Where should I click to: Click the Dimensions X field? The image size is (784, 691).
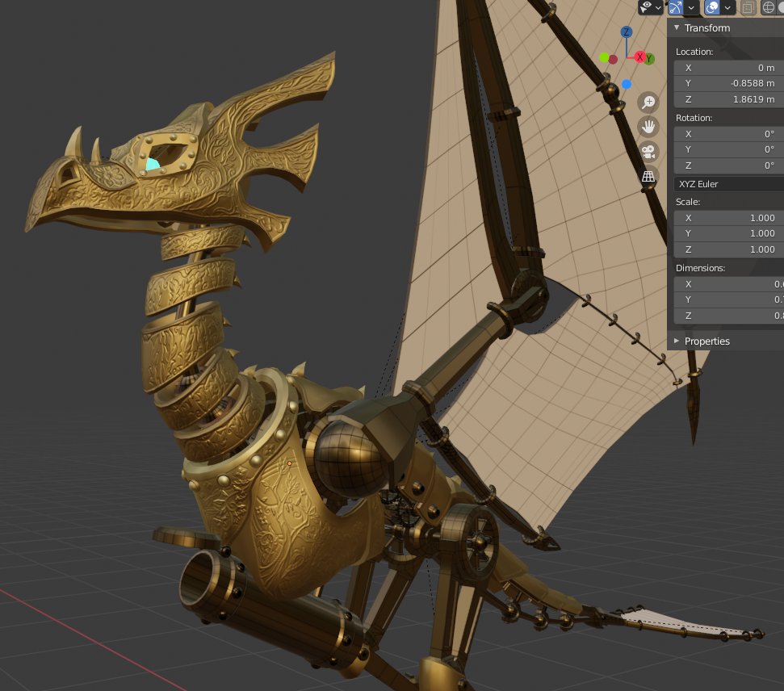pyautogui.click(x=729, y=283)
